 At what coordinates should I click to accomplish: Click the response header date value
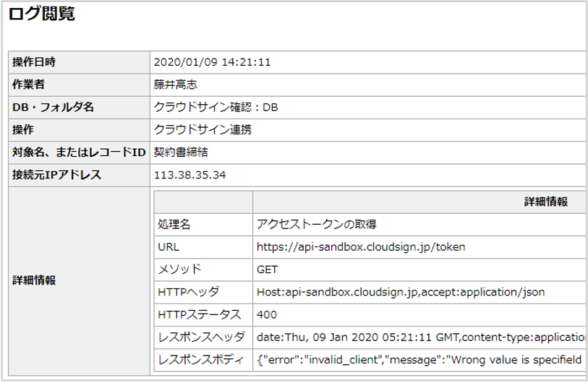(421, 337)
